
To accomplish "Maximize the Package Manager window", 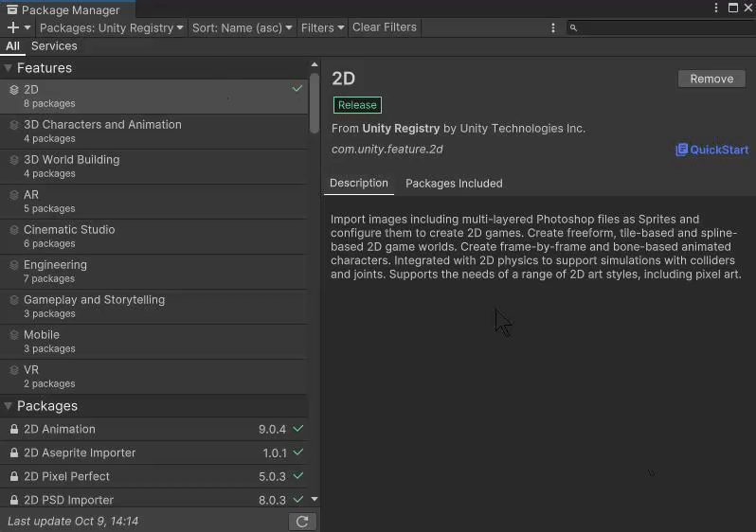I will [733, 8].
